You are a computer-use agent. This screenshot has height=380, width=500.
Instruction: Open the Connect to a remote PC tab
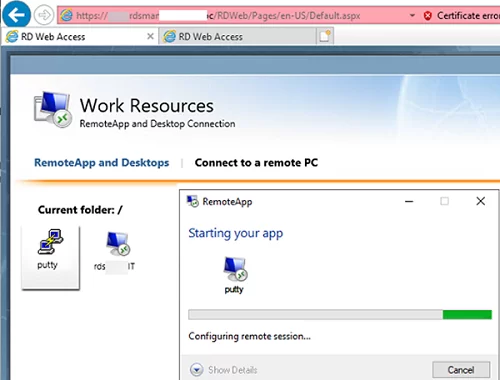(x=256, y=163)
